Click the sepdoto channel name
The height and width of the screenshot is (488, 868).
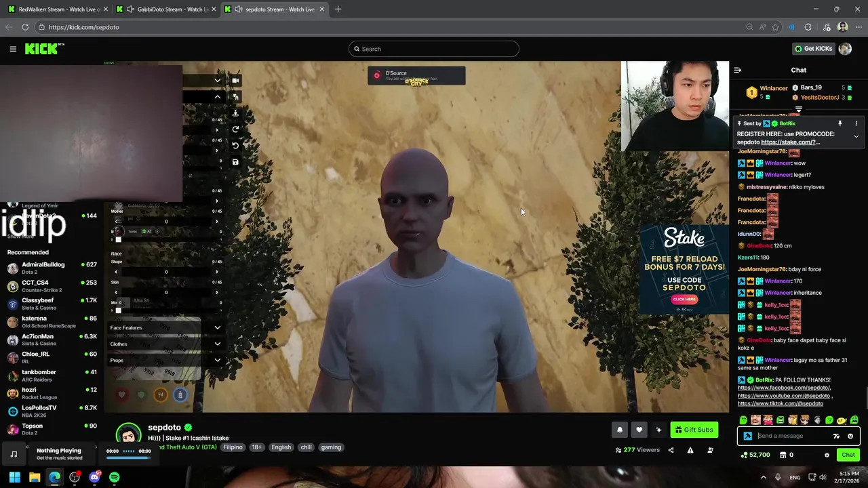[165, 427]
